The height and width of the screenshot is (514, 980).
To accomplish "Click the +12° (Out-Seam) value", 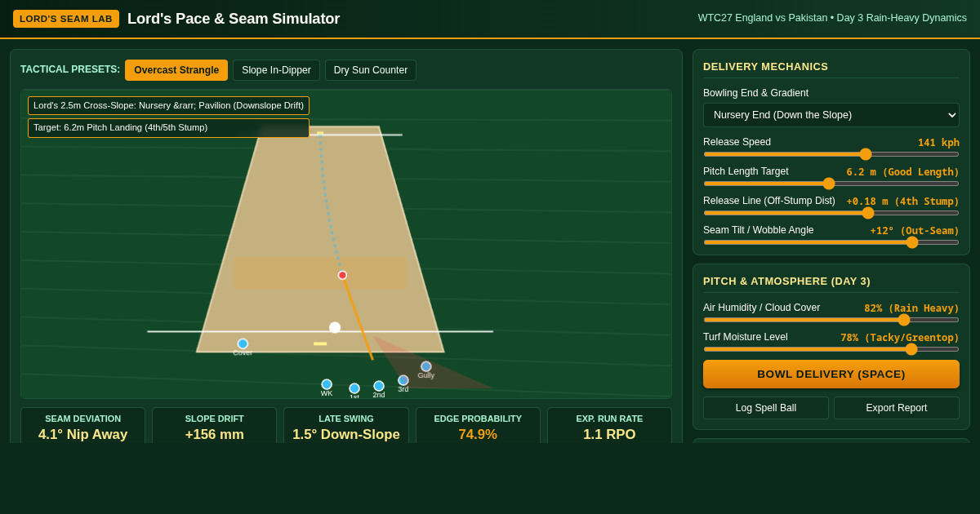I will tap(915, 230).
